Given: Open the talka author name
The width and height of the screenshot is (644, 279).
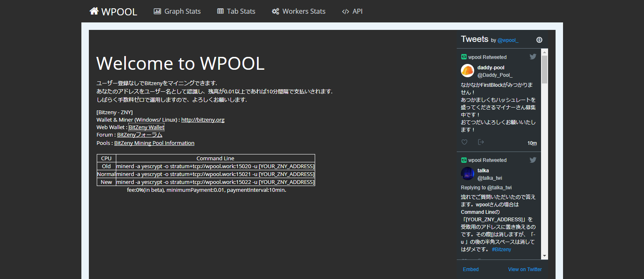Looking at the screenshot, I should [483, 170].
